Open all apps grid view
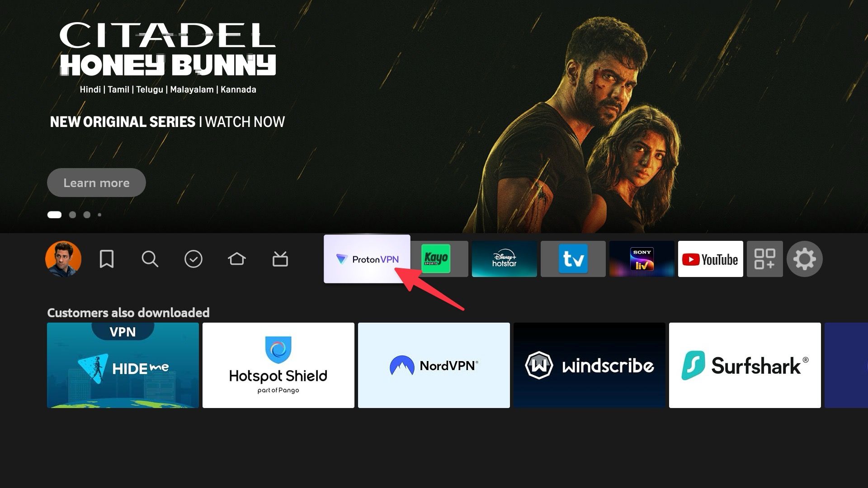Screen dimensions: 868x488 click(765, 258)
